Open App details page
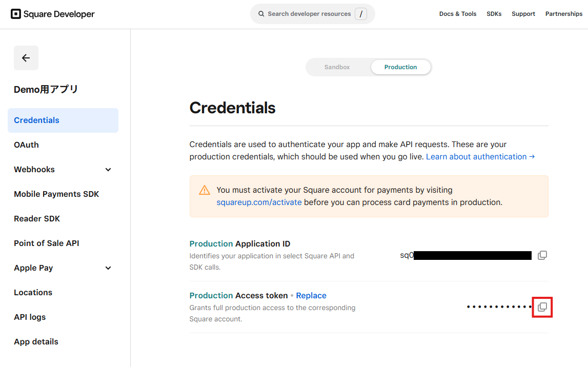This screenshot has height=367, width=588. pyautogui.click(x=36, y=342)
